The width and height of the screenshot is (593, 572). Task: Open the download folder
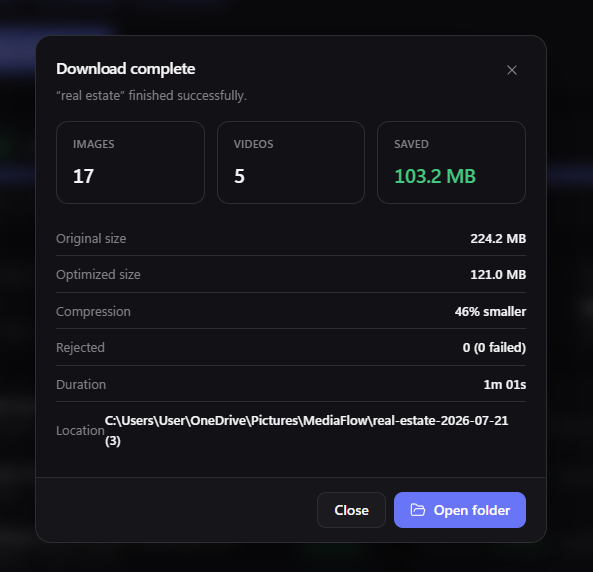tap(460, 510)
